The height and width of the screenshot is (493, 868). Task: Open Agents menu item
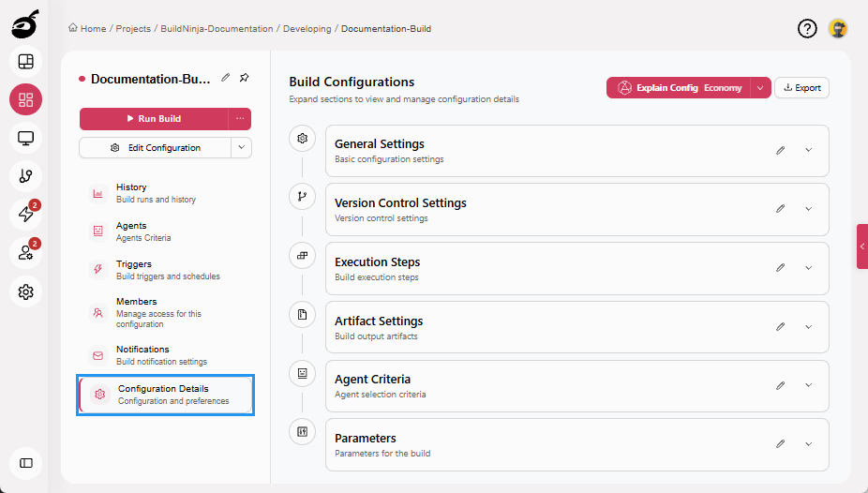click(165, 232)
